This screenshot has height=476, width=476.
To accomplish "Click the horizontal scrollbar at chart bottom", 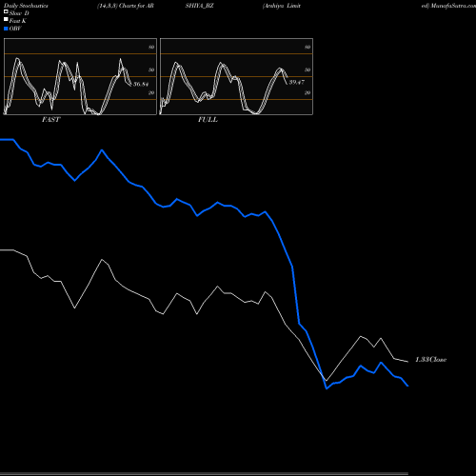I will pyautogui.click(x=204, y=474).
